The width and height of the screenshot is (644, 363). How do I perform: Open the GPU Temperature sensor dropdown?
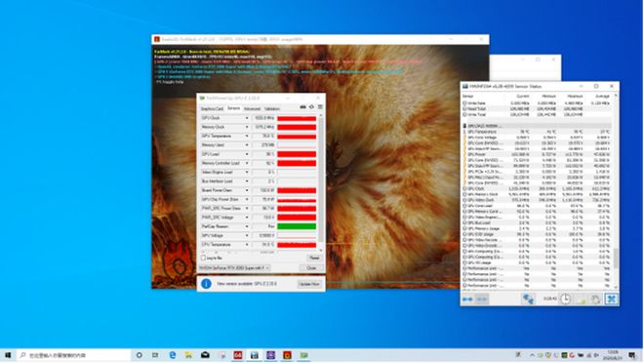247,136
